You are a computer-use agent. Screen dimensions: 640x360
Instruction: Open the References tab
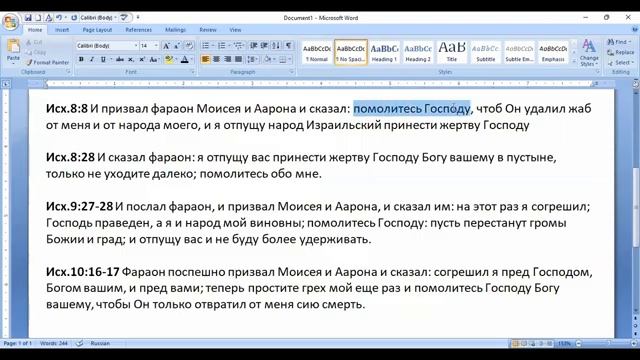tap(138, 30)
